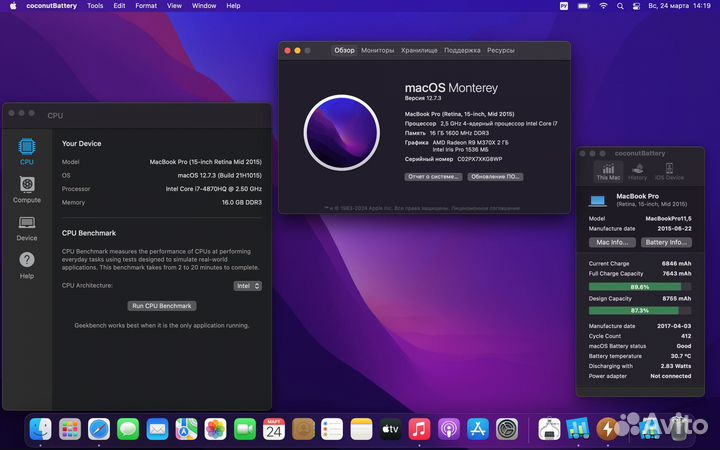Open the coconutBattery application menu
Image resolution: width=720 pixels, height=450 pixels.
pos(51,6)
